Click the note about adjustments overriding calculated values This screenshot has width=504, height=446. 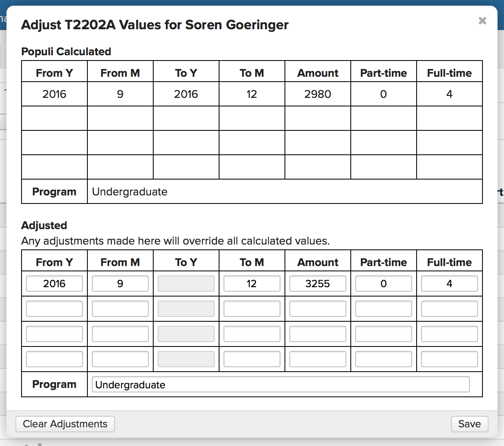(176, 241)
